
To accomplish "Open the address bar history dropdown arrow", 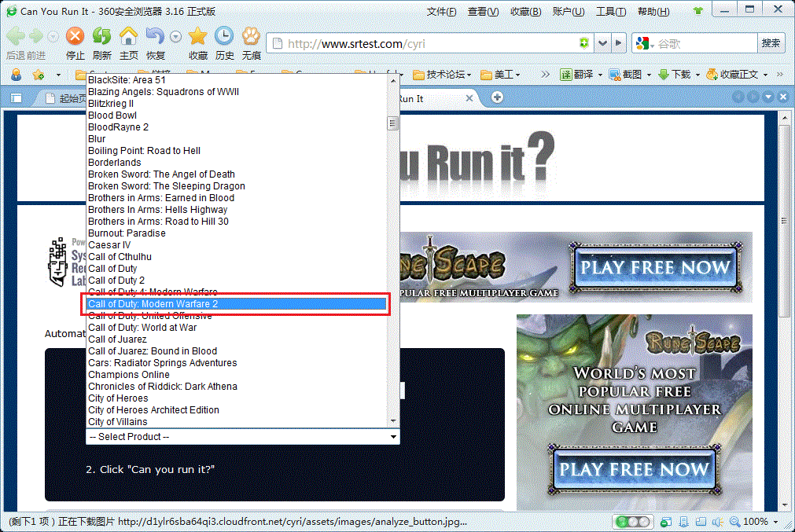I will coord(602,43).
